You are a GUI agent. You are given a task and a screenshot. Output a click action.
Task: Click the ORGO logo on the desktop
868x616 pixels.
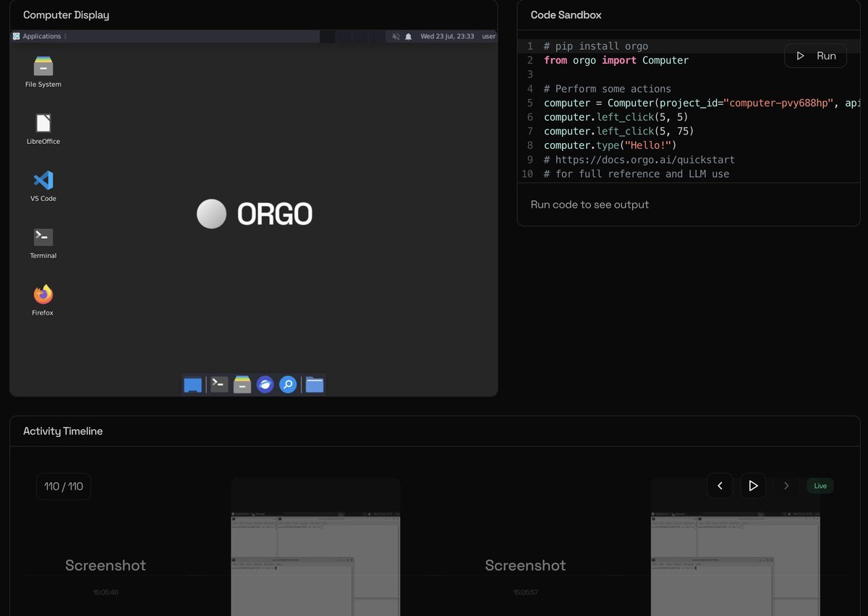(255, 214)
